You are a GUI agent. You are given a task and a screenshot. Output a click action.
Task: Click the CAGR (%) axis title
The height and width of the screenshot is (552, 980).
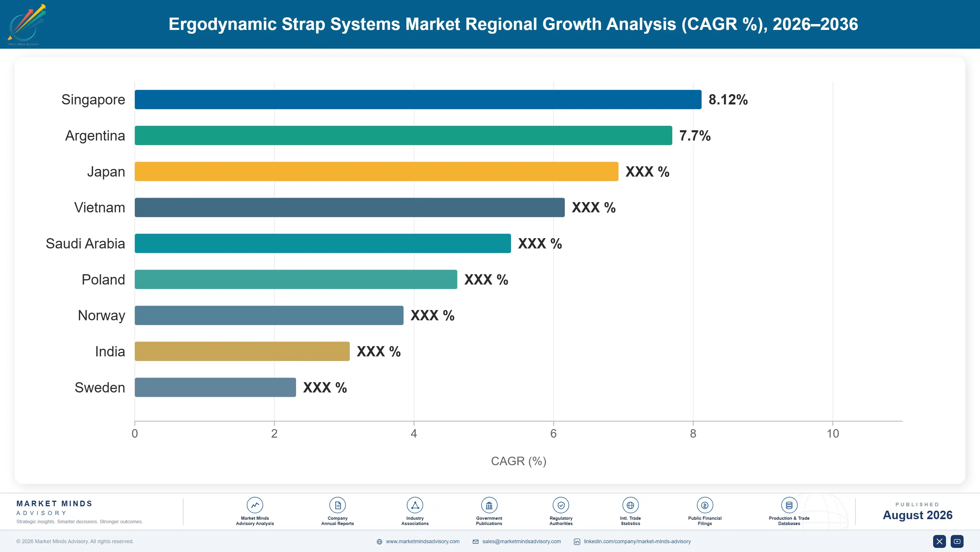tap(518, 461)
